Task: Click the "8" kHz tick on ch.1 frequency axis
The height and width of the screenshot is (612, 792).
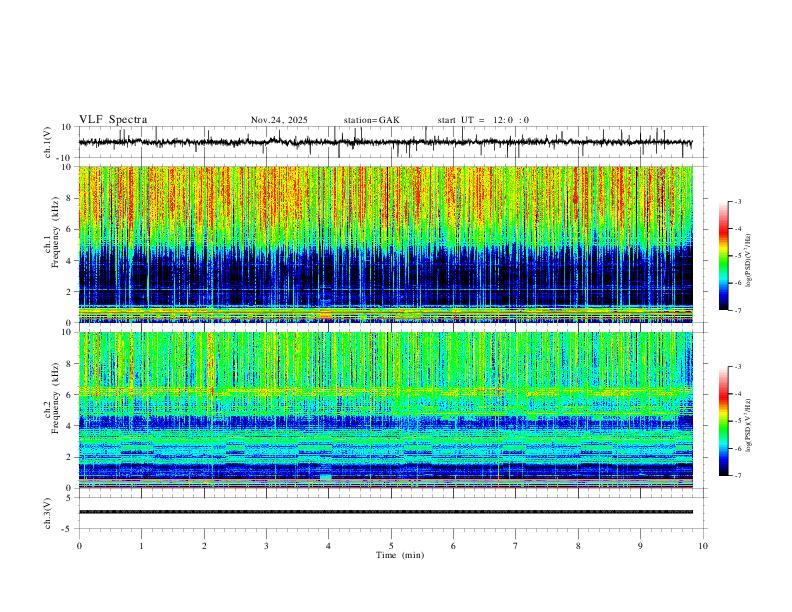Action: coord(70,198)
